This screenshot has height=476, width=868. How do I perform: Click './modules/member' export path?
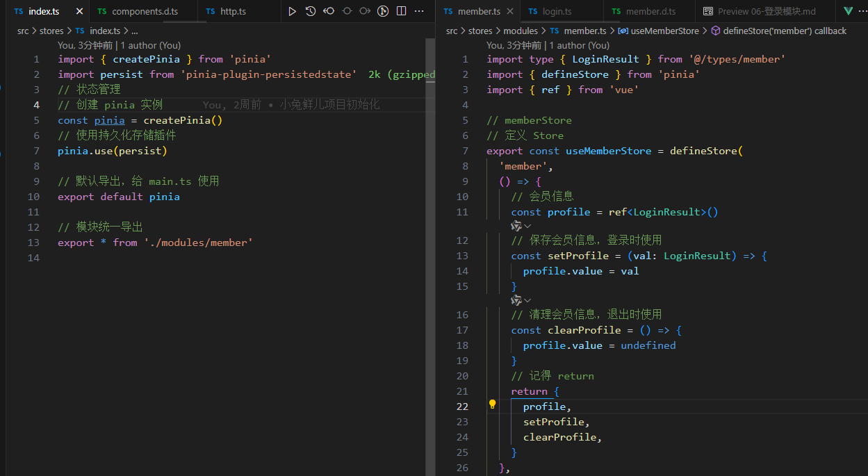click(198, 243)
